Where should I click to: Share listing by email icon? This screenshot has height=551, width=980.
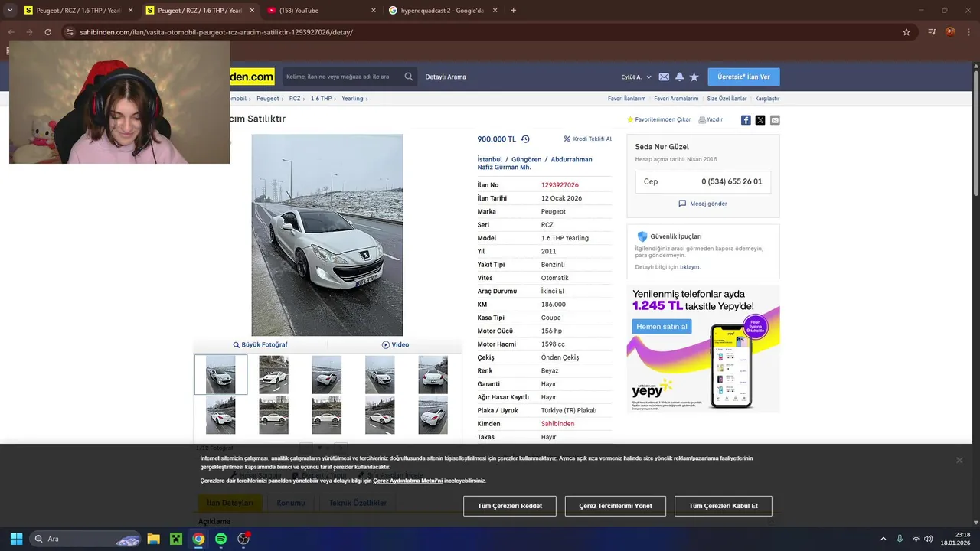click(x=775, y=120)
